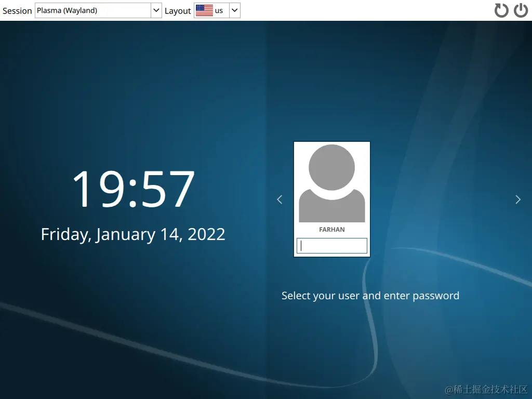Click the Session label text
Viewport: 532px width, 399px height.
[x=17, y=10]
